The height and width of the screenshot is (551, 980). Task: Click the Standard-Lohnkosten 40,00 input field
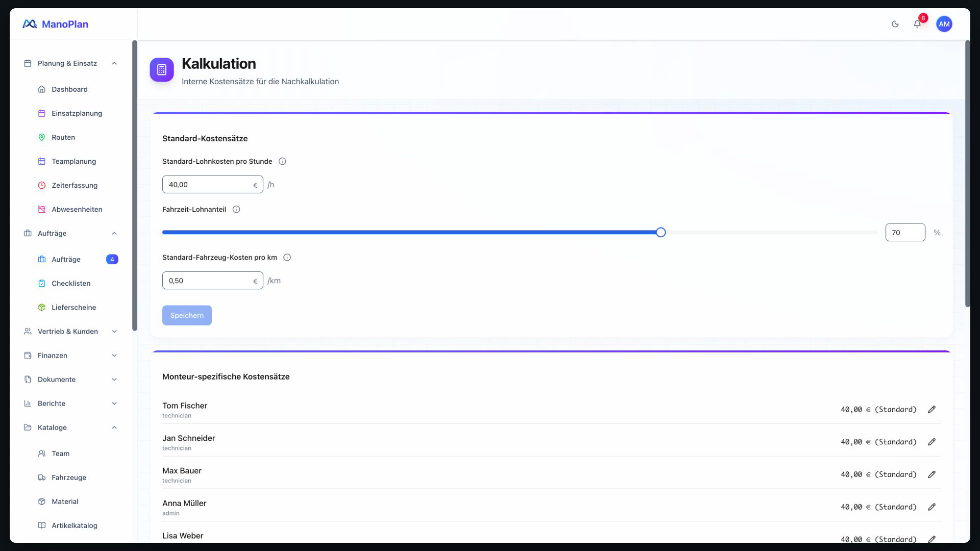click(212, 185)
